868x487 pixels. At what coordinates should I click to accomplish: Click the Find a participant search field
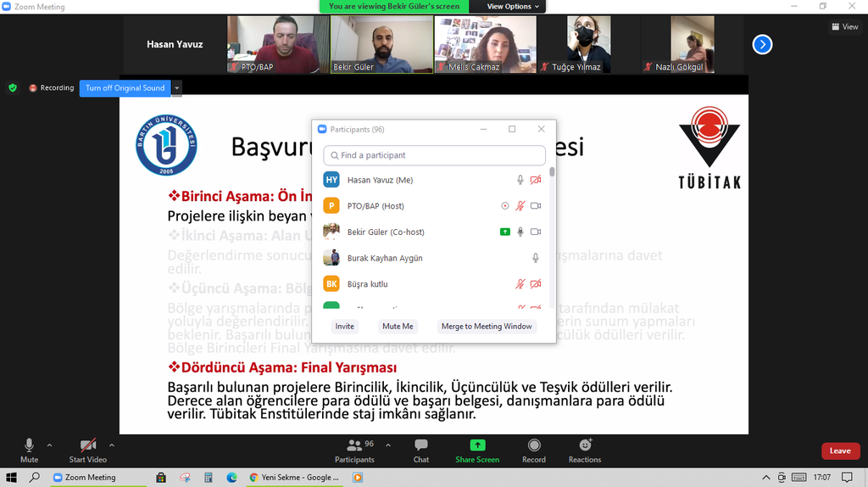pos(434,155)
